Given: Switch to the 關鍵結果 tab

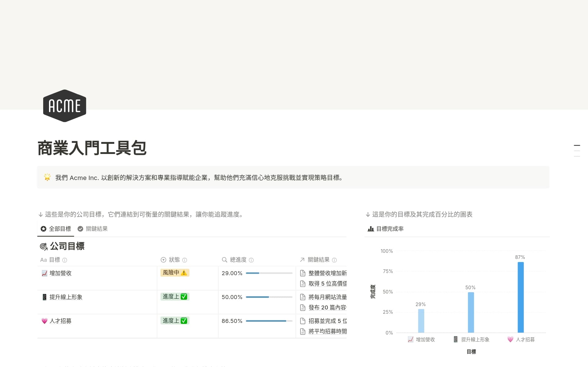Looking at the screenshot, I should coord(92,229).
